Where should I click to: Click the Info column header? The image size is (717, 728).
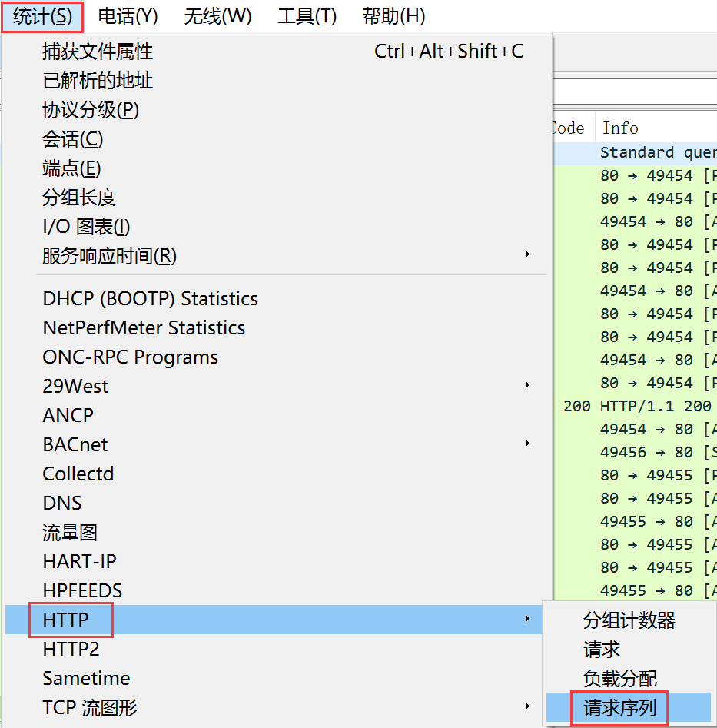(620, 128)
